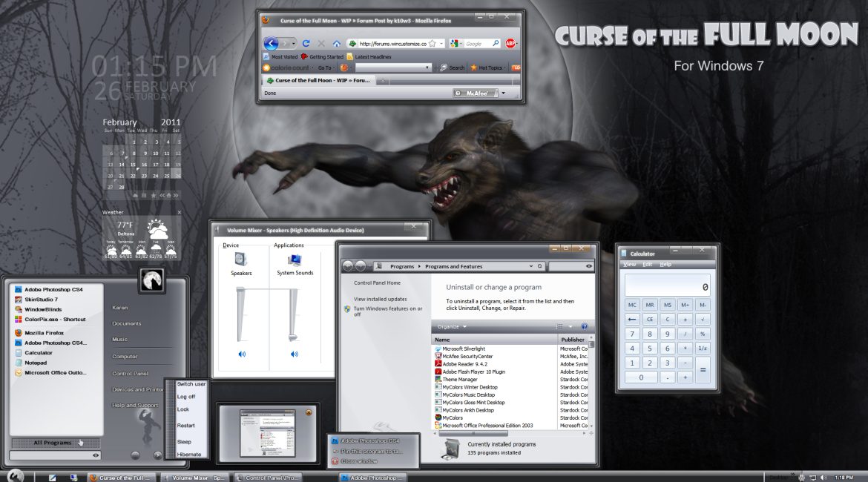The width and height of the screenshot is (868, 482).
Task: Open the Calculator Edit menu
Action: click(x=647, y=265)
